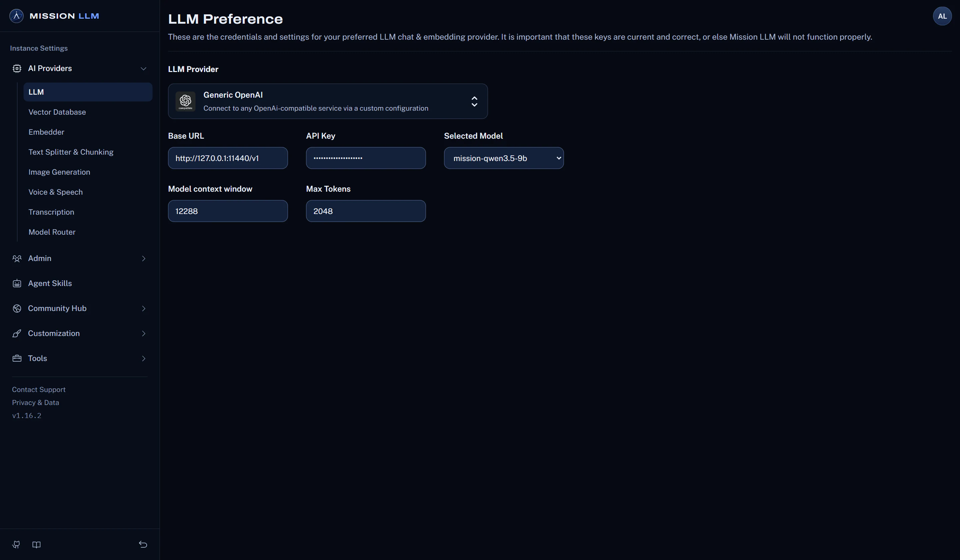Image resolution: width=960 pixels, height=560 pixels.
Task: Click the Instance Settings heading
Action: 39,48
